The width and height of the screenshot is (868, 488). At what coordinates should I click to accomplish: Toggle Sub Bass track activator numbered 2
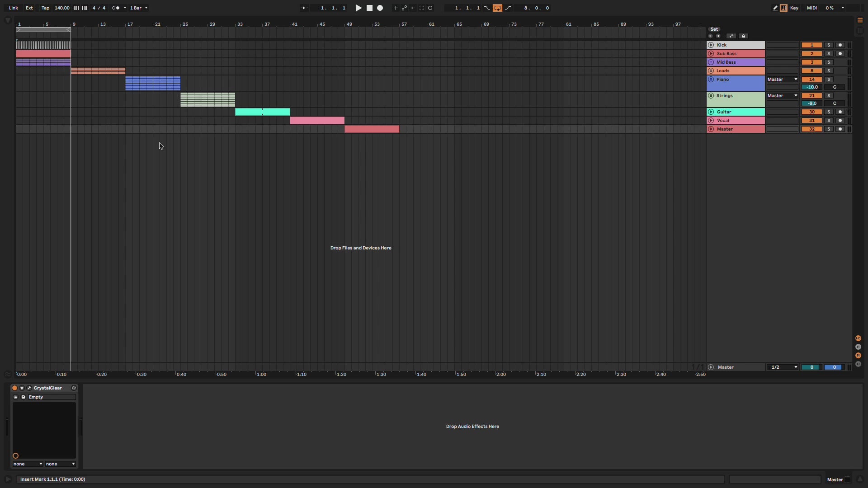coord(811,54)
